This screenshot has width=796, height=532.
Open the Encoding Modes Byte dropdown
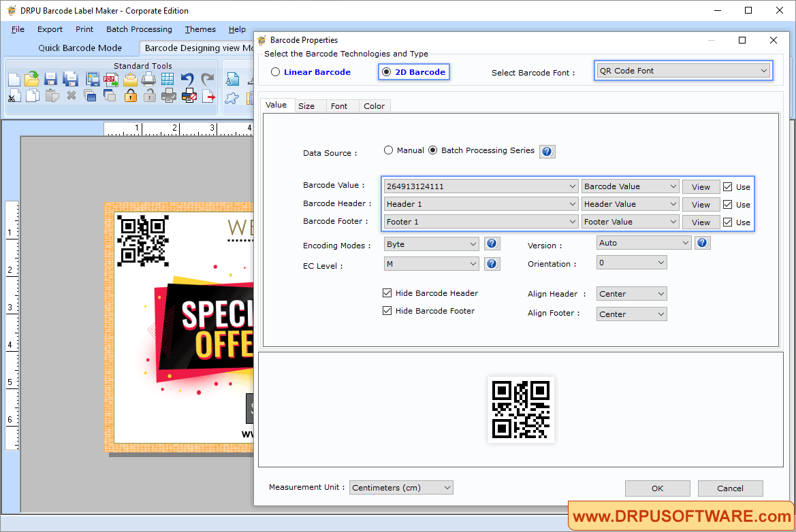(431, 244)
